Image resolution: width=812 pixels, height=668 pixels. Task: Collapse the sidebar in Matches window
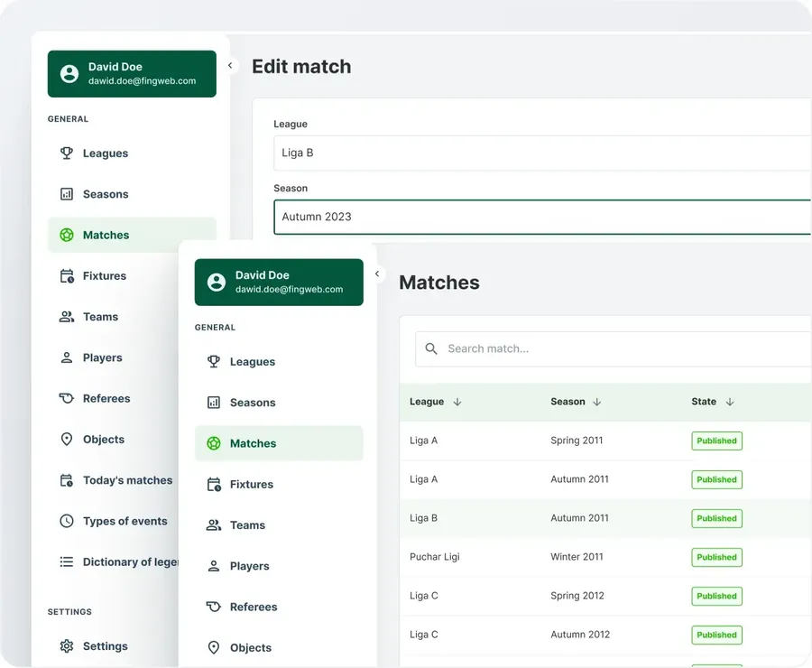click(x=377, y=274)
